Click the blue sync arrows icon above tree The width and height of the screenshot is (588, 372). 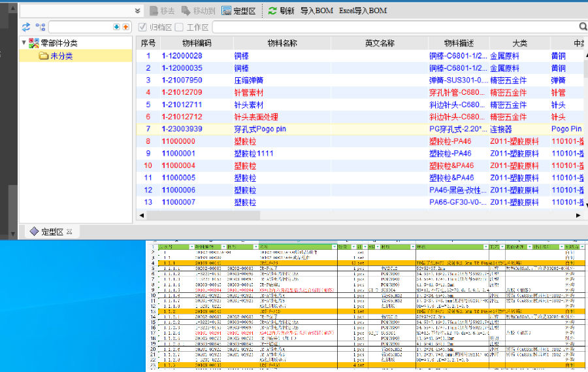click(x=26, y=27)
